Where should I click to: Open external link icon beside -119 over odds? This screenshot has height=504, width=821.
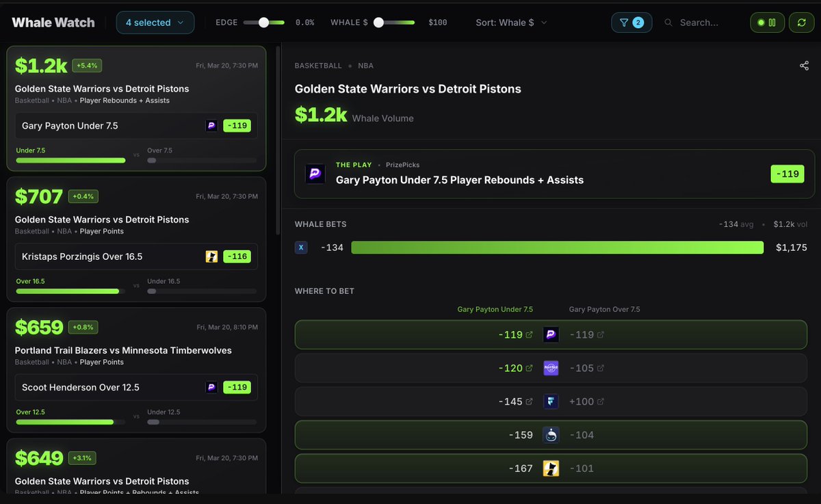point(601,334)
